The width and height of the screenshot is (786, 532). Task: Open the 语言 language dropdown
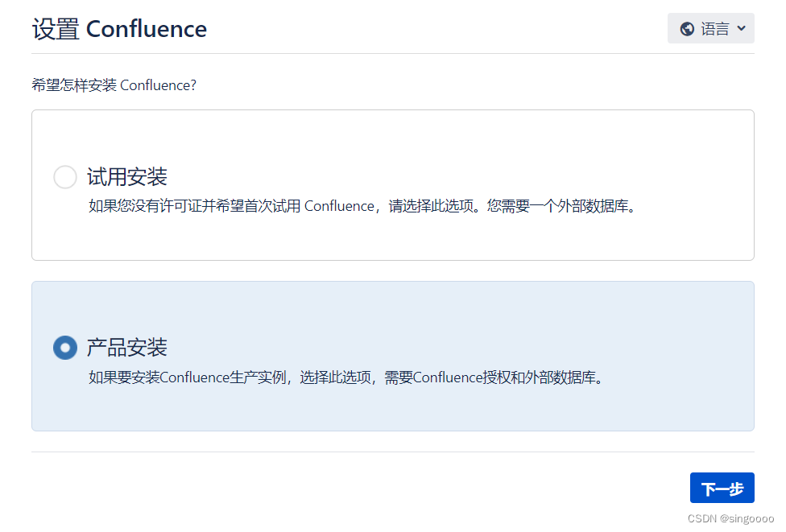[x=710, y=28]
